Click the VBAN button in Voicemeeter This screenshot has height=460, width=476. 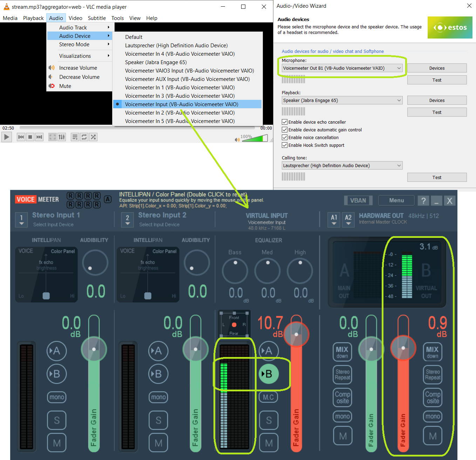(358, 201)
